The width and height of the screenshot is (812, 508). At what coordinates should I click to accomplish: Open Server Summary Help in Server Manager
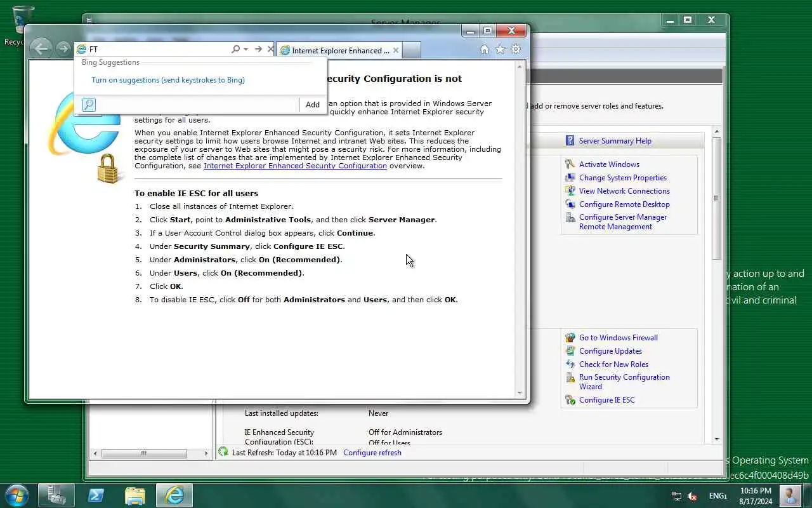coord(615,141)
